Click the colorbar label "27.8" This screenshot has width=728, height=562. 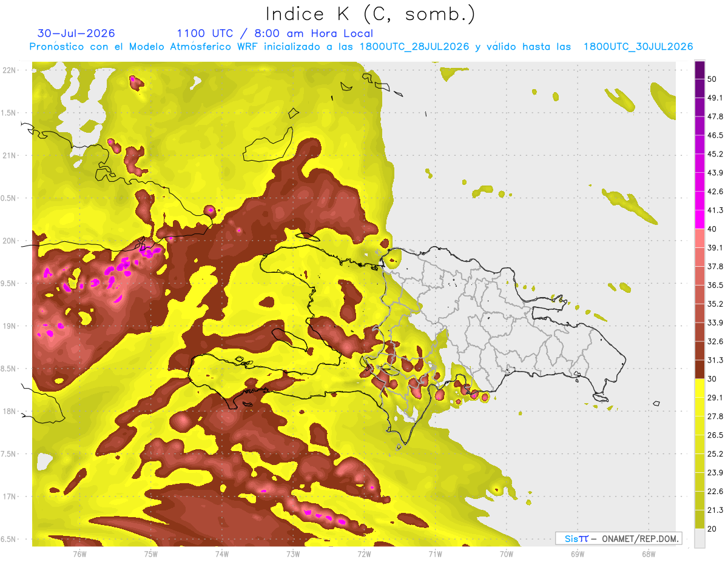(x=715, y=416)
